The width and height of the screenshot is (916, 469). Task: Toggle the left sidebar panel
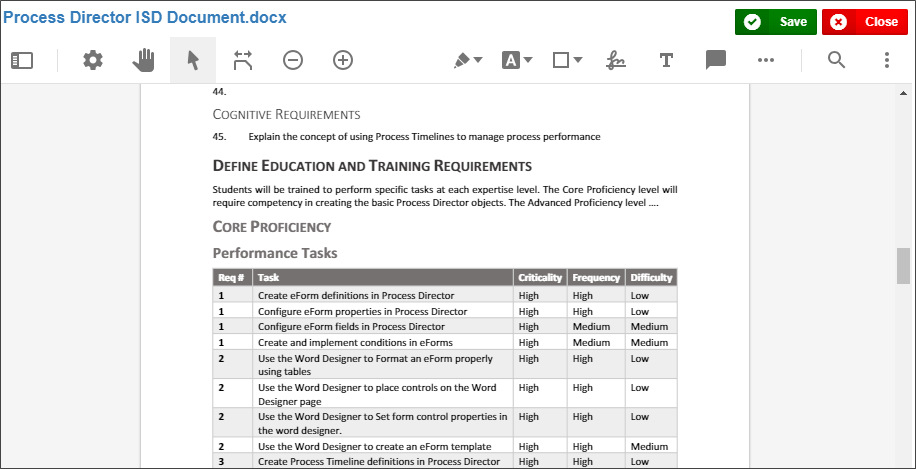point(22,61)
